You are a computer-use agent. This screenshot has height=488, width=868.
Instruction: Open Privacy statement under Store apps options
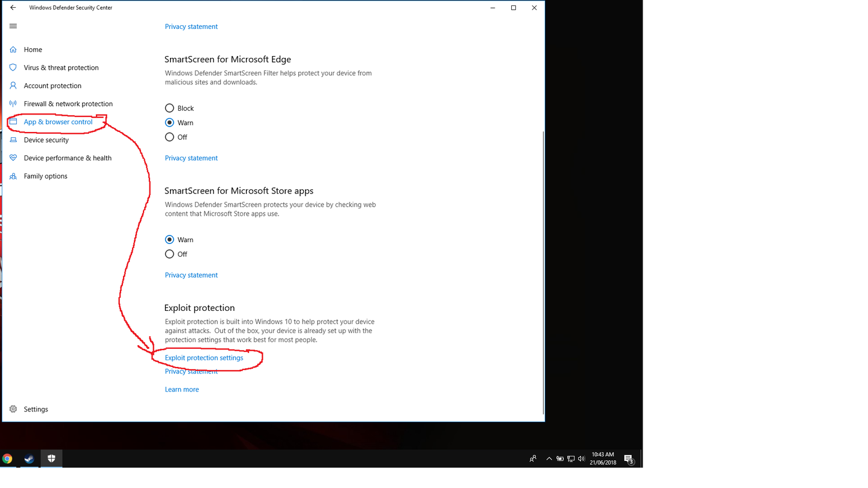point(191,275)
